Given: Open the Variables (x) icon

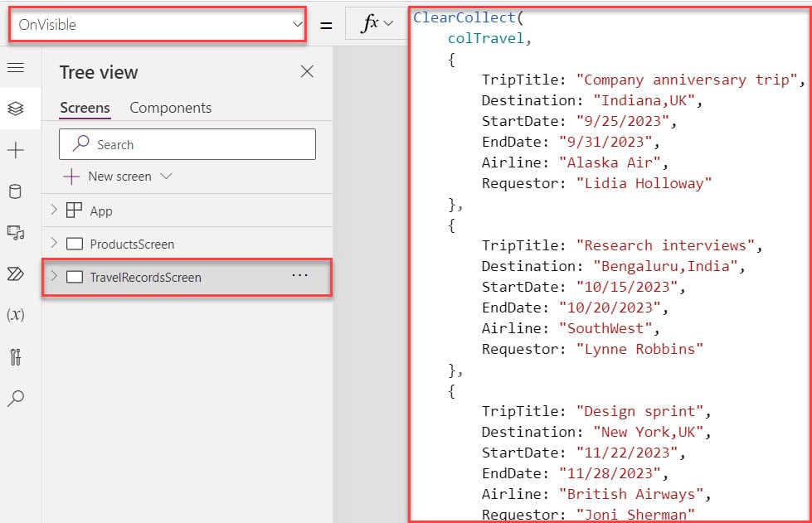Looking at the screenshot, I should pos(16,314).
